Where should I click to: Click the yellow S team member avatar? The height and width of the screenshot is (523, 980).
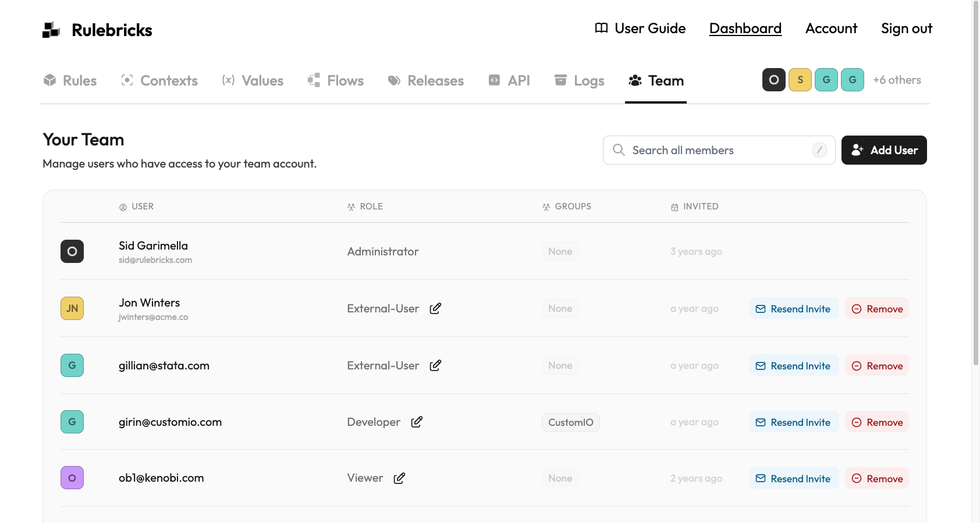[800, 80]
